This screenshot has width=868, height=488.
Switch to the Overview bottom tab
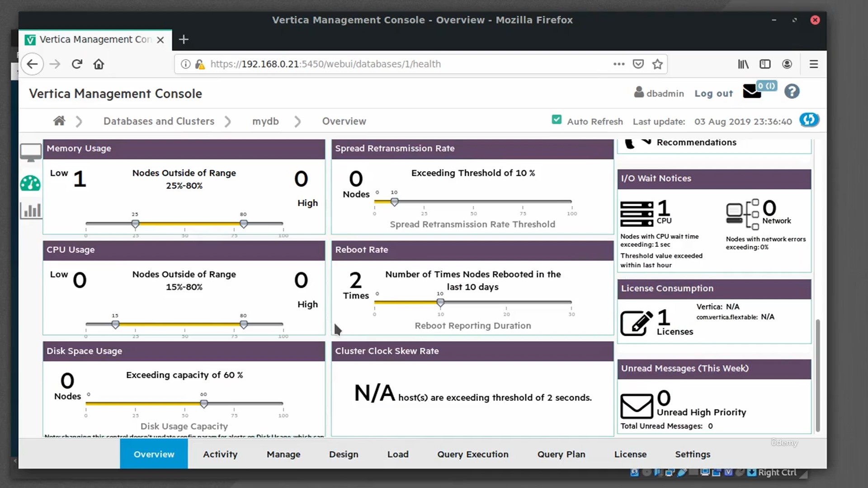tap(154, 454)
